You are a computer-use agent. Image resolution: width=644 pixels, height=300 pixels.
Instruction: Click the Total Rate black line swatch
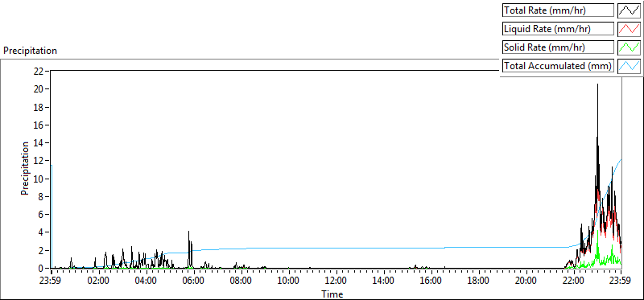pyautogui.click(x=629, y=10)
